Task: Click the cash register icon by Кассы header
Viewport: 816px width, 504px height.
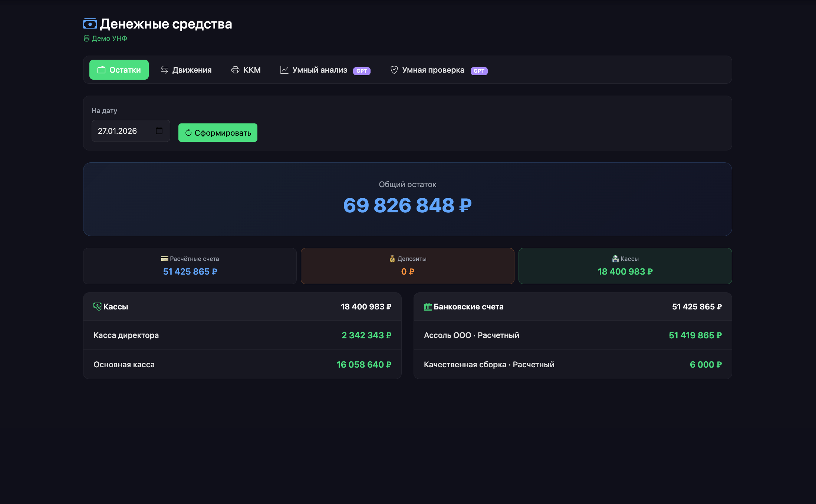Action: click(x=97, y=307)
